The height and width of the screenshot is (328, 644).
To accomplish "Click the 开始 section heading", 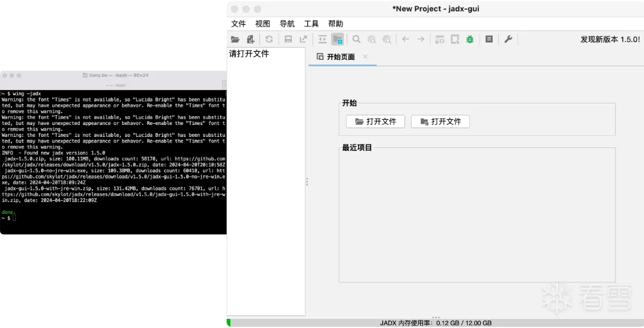I will click(x=349, y=103).
